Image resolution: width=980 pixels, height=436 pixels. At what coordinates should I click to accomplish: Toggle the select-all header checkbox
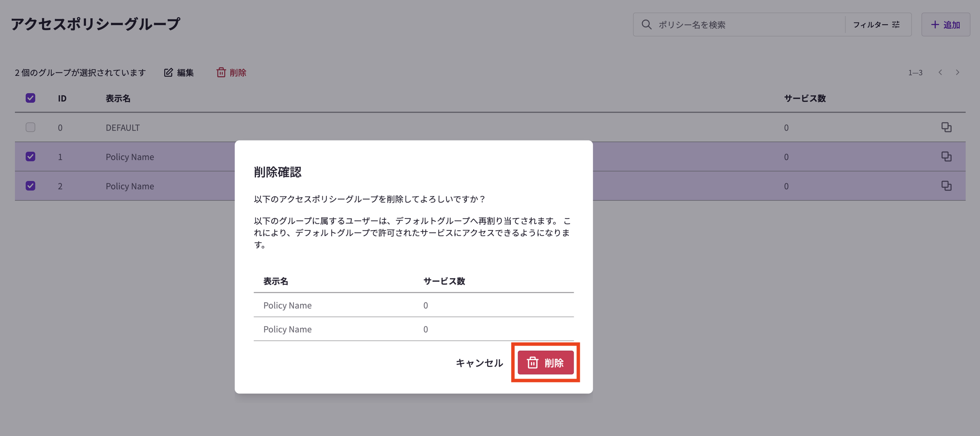pyautogui.click(x=30, y=98)
